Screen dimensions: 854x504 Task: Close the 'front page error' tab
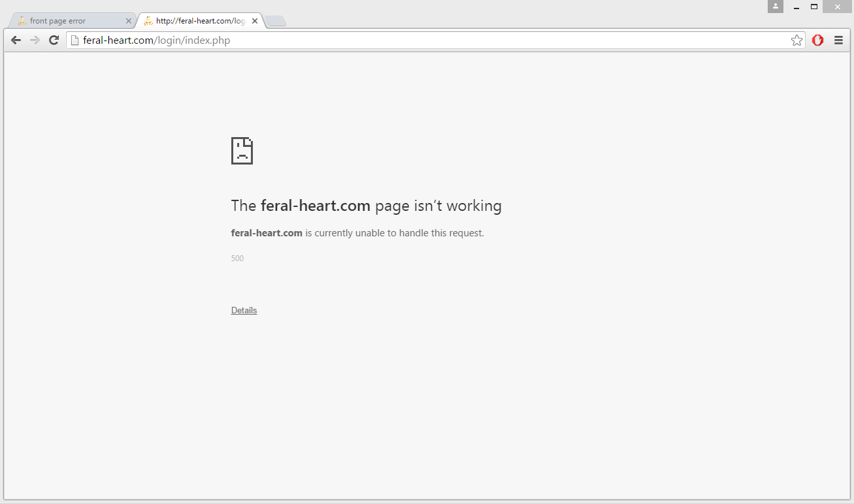tap(128, 21)
